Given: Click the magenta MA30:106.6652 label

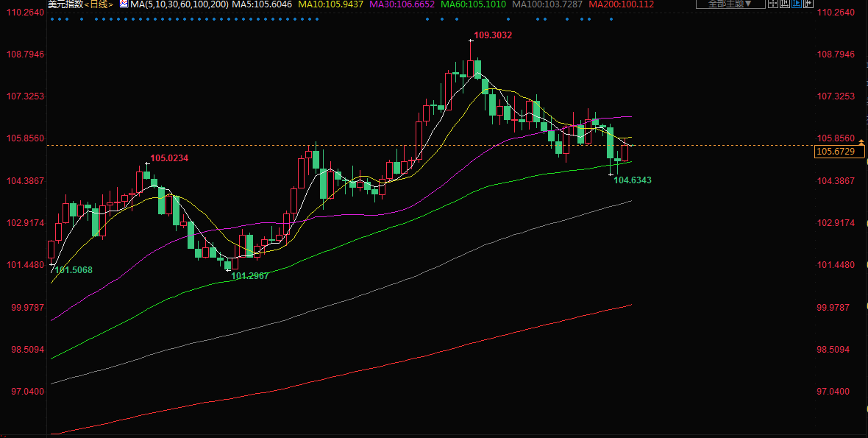Looking at the screenshot, I should [402, 4].
